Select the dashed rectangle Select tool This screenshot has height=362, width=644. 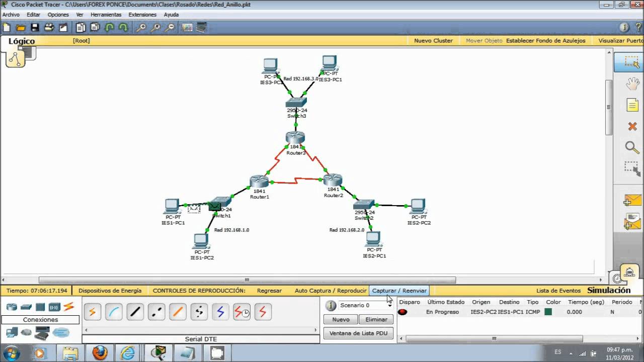tap(632, 62)
